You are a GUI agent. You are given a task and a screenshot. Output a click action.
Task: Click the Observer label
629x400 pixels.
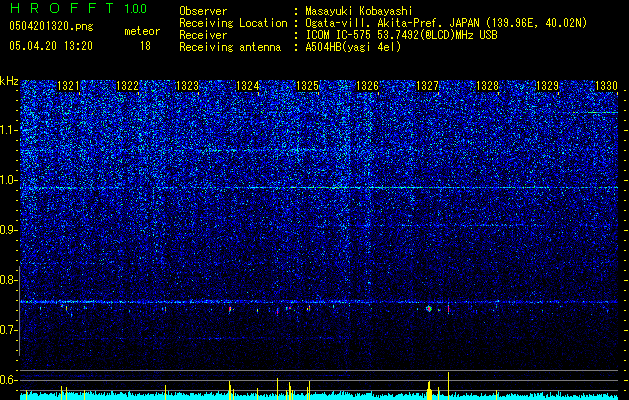tap(203, 11)
